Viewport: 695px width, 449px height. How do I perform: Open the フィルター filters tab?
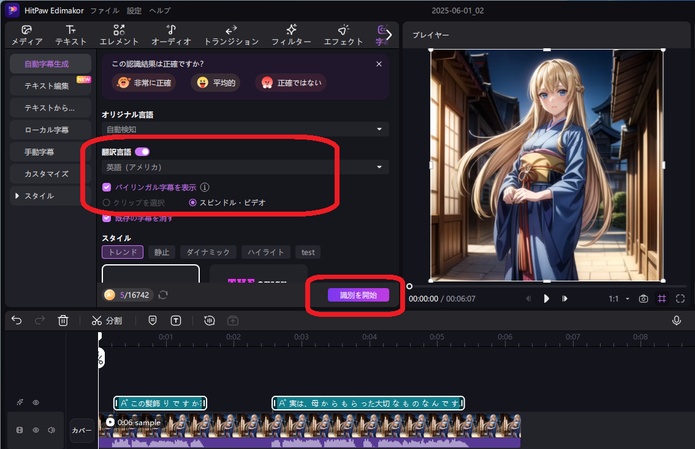pos(291,35)
